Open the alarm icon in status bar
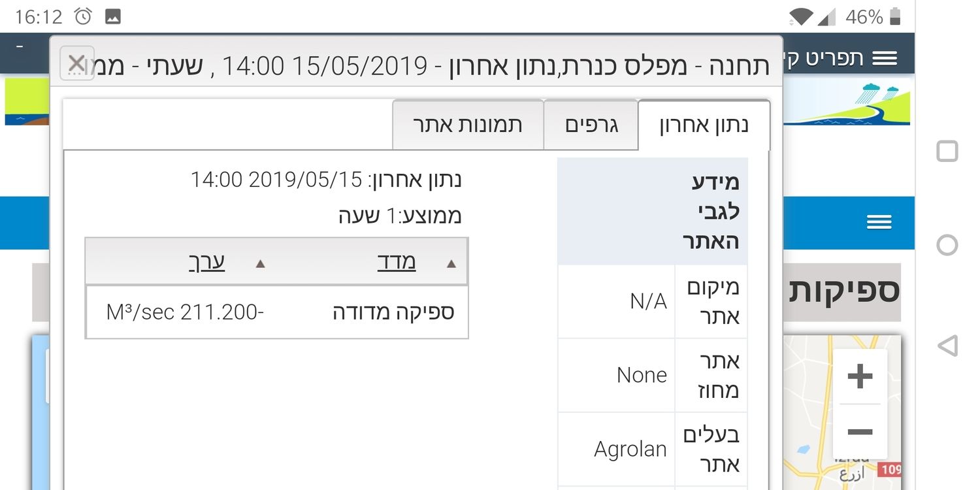Image resolution: width=980 pixels, height=490 pixels. pyautogui.click(x=83, y=16)
